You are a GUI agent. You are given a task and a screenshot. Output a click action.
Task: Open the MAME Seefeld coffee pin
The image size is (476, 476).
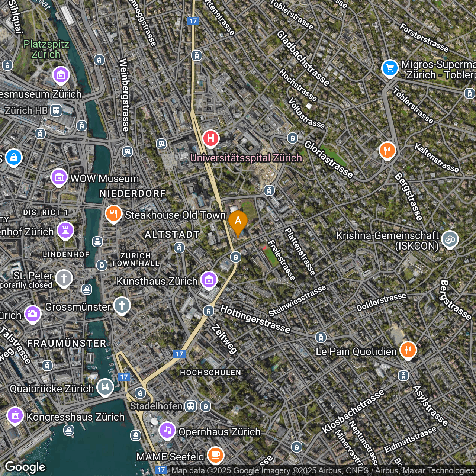[x=216, y=455]
